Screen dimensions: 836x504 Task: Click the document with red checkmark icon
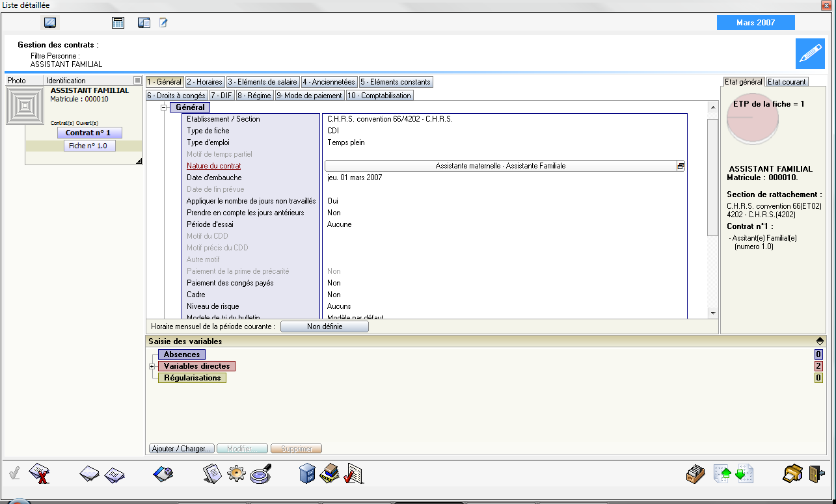click(x=353, y=473)
